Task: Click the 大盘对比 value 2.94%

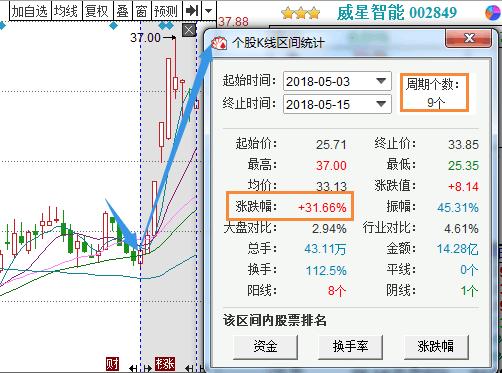Action: 329,229
